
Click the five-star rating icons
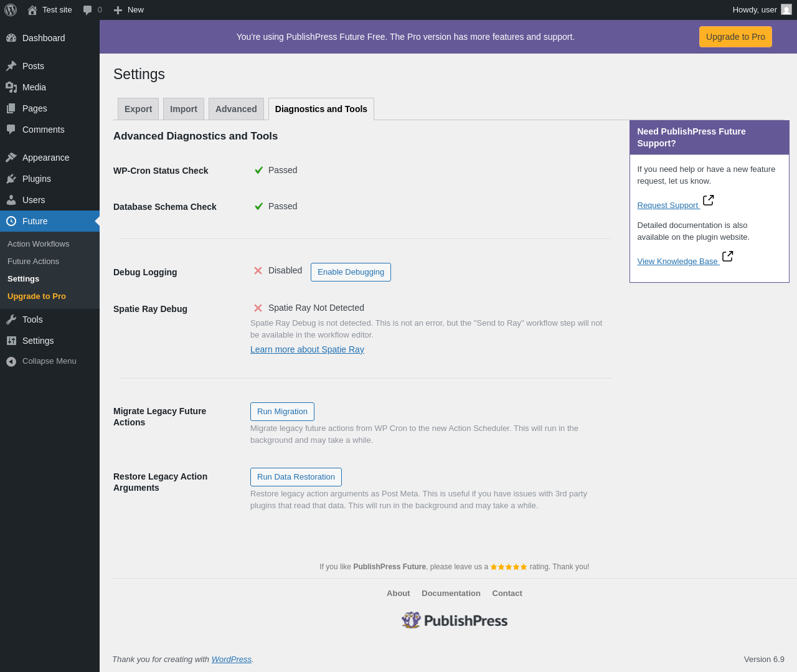tap(509, 567)
